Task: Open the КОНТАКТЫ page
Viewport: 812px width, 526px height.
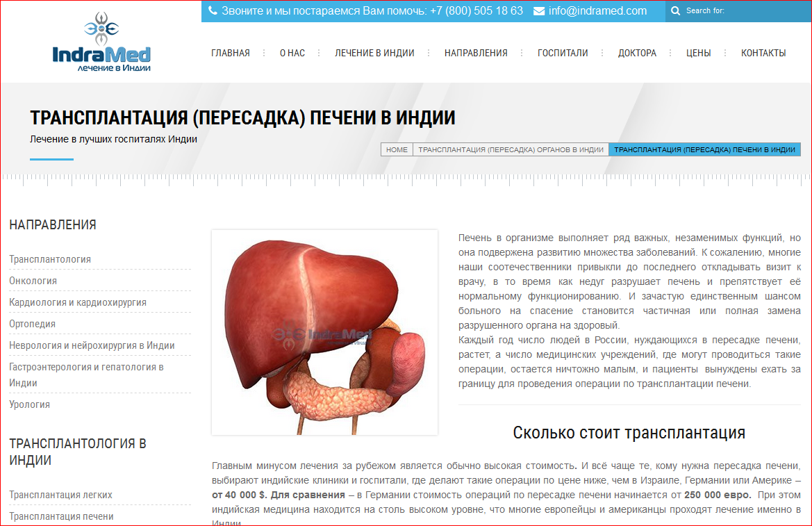Action: click(763, 53)
